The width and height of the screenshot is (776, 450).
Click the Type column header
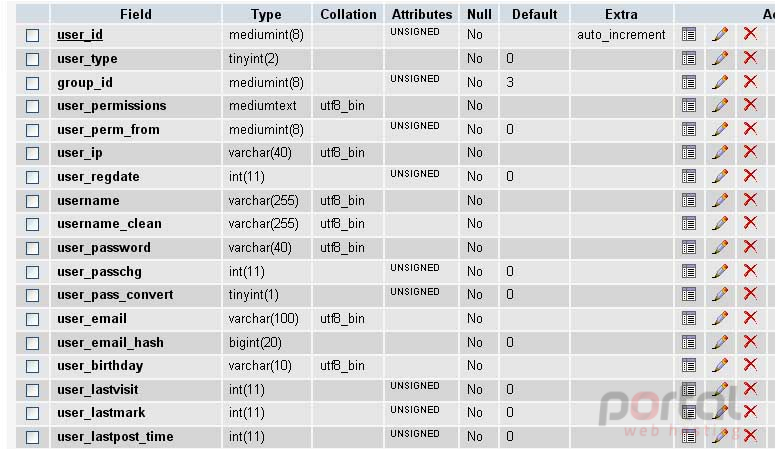coord(266,14)
